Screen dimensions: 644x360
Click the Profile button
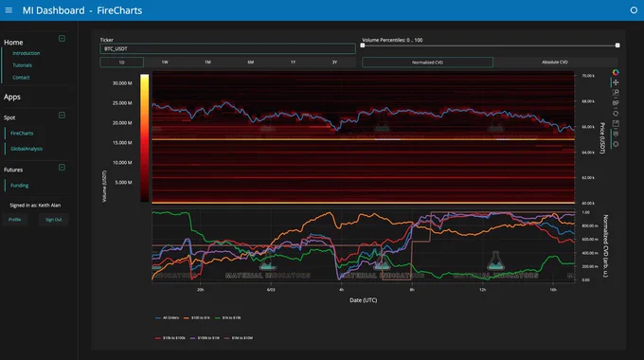(15, 220)
